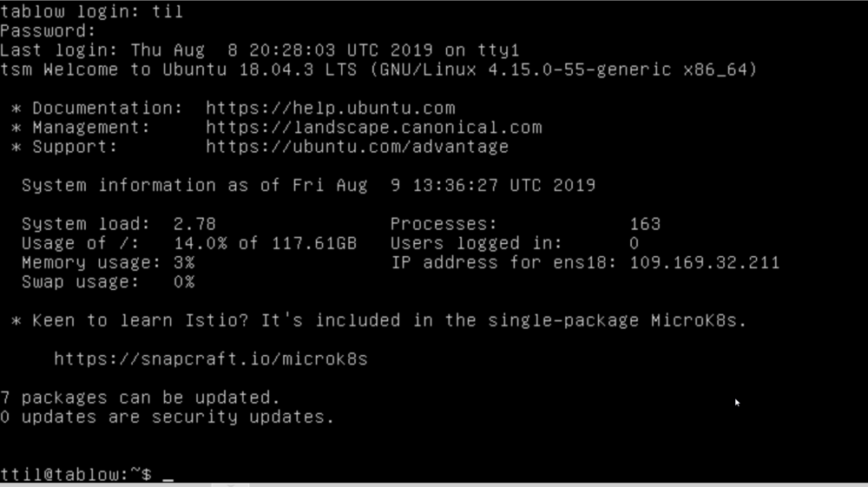868x487 pixels.
Task: Click the "7 packages can be updated" line
Action: [x=140, y=398]
